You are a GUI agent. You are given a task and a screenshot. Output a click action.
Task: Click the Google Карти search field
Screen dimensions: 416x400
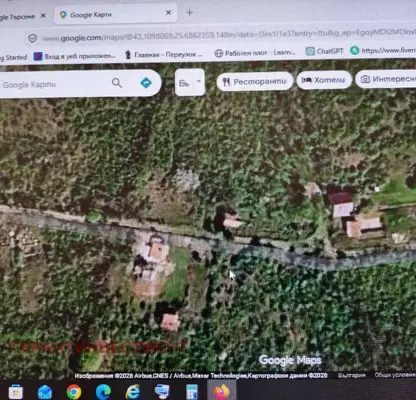(x=53, y=84)
